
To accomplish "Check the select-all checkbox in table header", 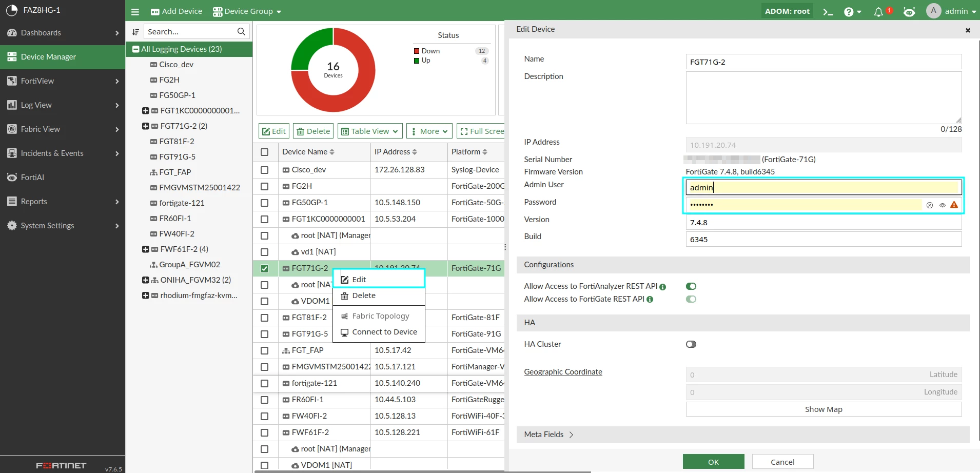I will coord(265,152).
